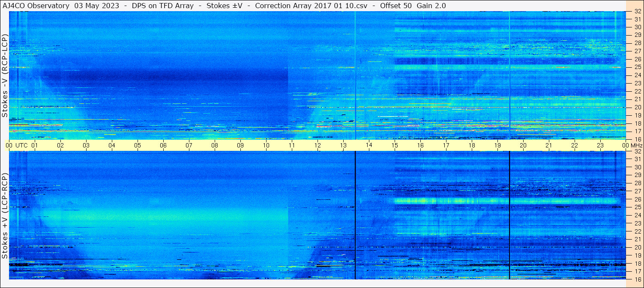Click hour 12 on the time axis
The image size is (644, 288).
pyautogui.click(x=318, y=145)
